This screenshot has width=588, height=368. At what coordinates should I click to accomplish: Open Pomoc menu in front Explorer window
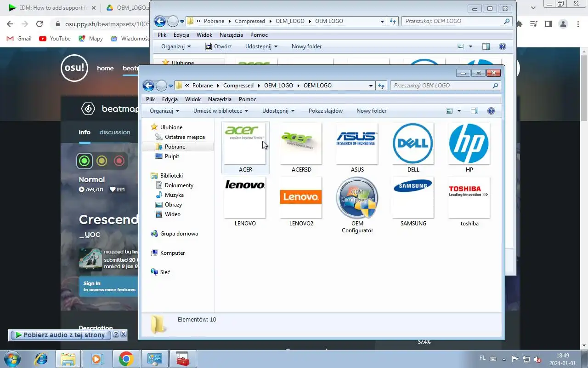(248, 99)
